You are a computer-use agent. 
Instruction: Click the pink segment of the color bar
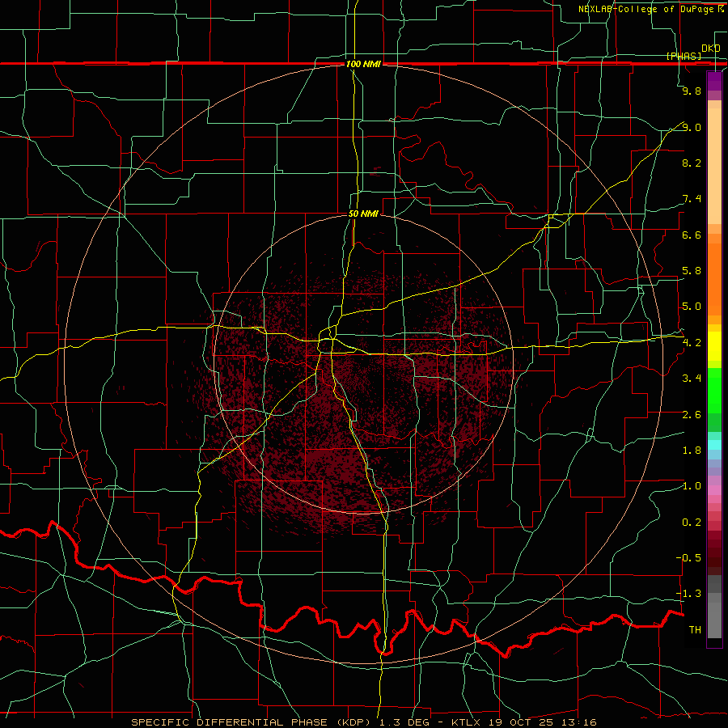[x=714, y=490]
